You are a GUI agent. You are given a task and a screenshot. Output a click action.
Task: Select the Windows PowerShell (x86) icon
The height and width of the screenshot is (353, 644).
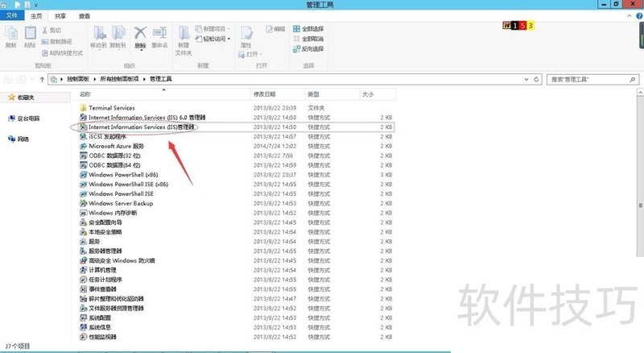coord(83,174)
